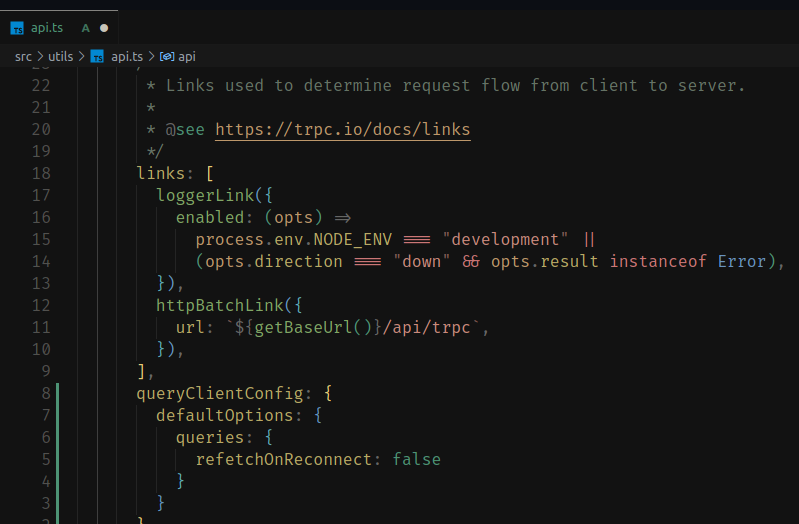
Task: Click relative line number 18 in gutter
Action: click(x=41, y=173)
